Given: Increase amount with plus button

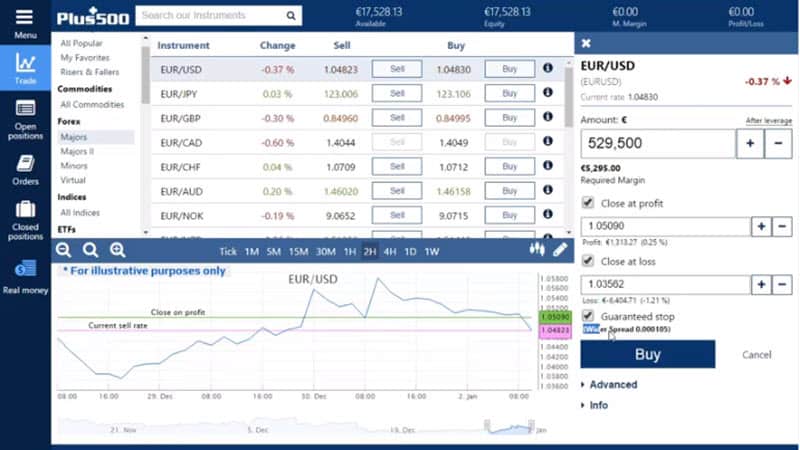Looking at the screenshot, I should pos(750,143).
